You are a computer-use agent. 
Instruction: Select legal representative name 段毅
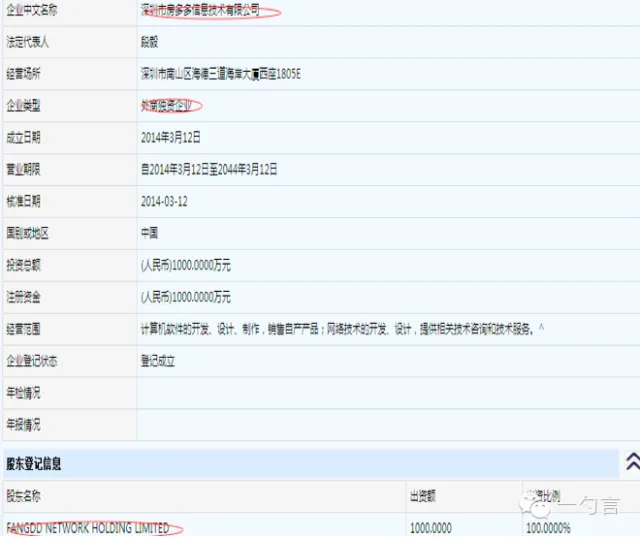[149, 42]
